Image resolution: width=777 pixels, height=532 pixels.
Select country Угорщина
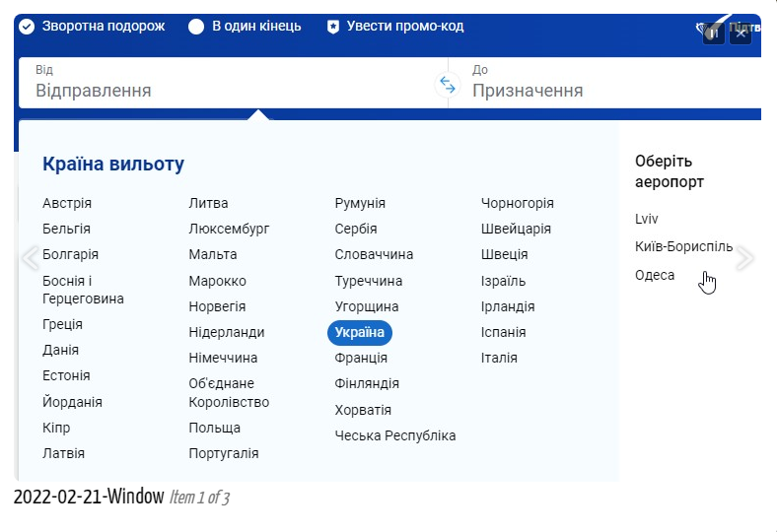(x=367, y=306)
